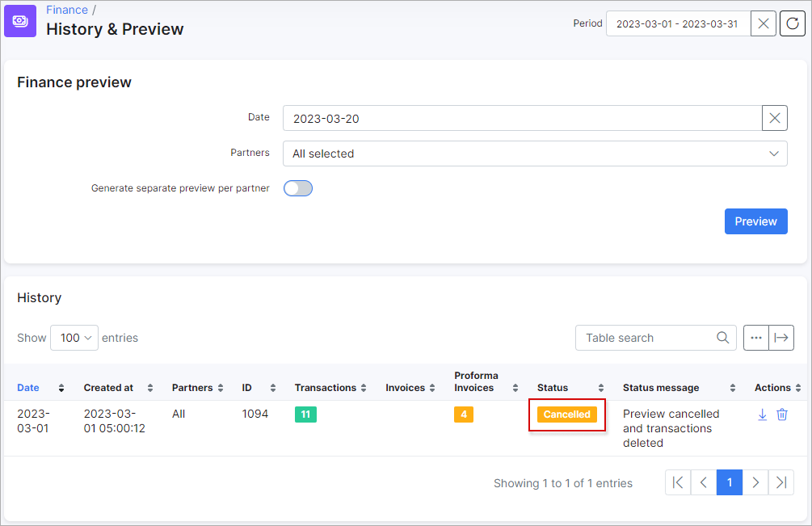
Task: Navigate to Finance via breadcrumb
Action: [66, 9]
